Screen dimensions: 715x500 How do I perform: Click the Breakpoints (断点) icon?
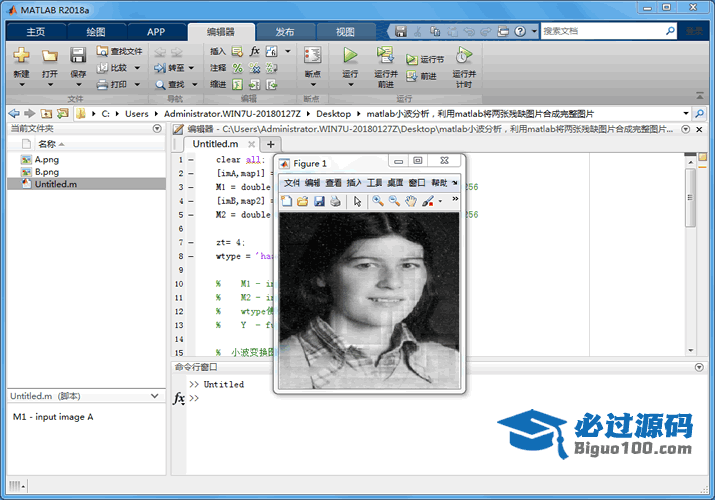pyautogui.click(x=312, y=56)
